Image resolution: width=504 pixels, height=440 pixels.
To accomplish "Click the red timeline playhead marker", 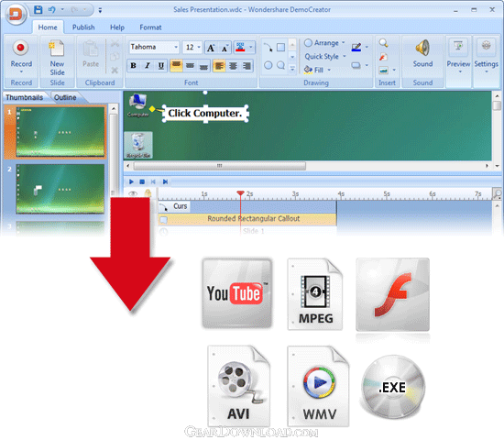I will [x=240, y=193].
